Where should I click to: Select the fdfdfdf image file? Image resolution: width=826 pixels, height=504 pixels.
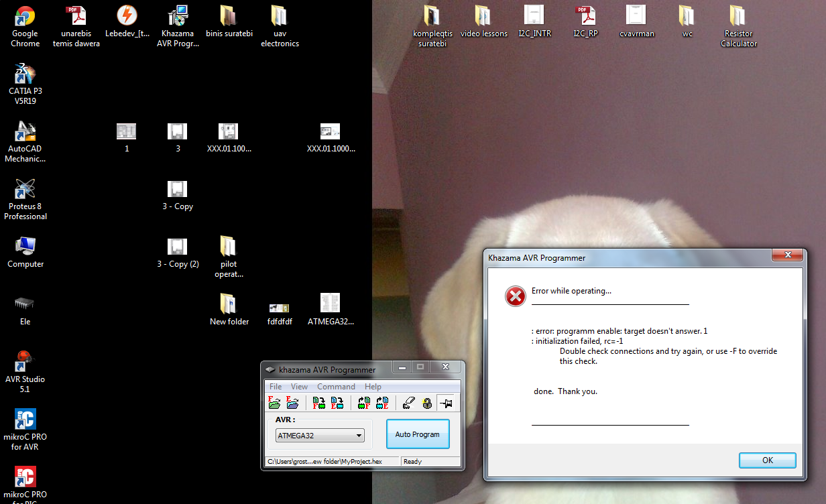(x=280, y=314)
